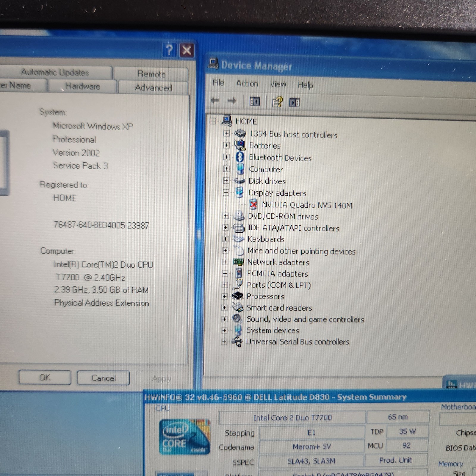
Task: Toggle the console tree pane toolbar icon
Action: tap(255, 102)
